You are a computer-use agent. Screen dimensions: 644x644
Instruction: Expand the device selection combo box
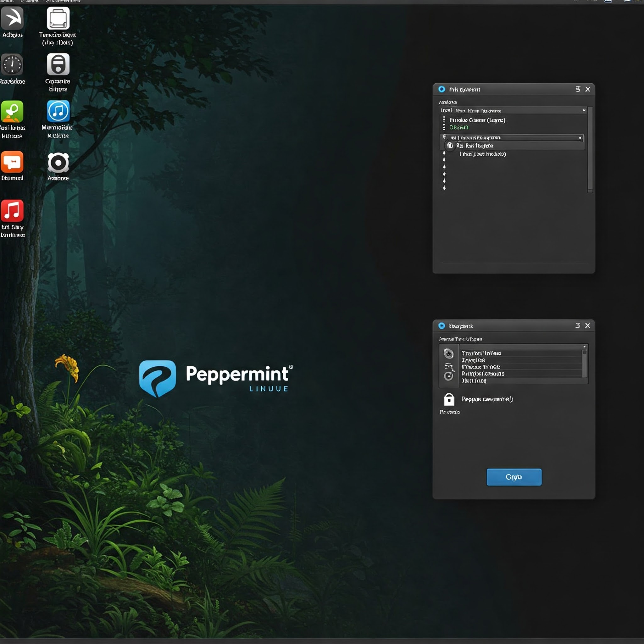pyautogui.click(x=580, y=138)
